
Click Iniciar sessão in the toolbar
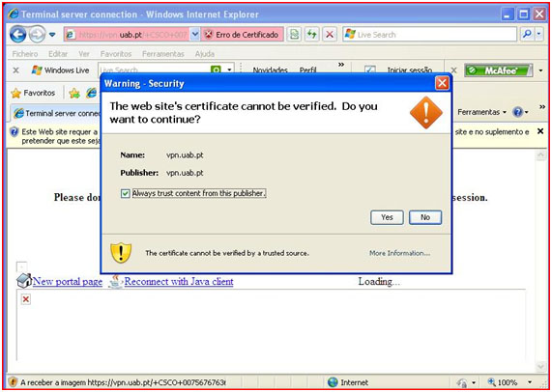point(410,70)
